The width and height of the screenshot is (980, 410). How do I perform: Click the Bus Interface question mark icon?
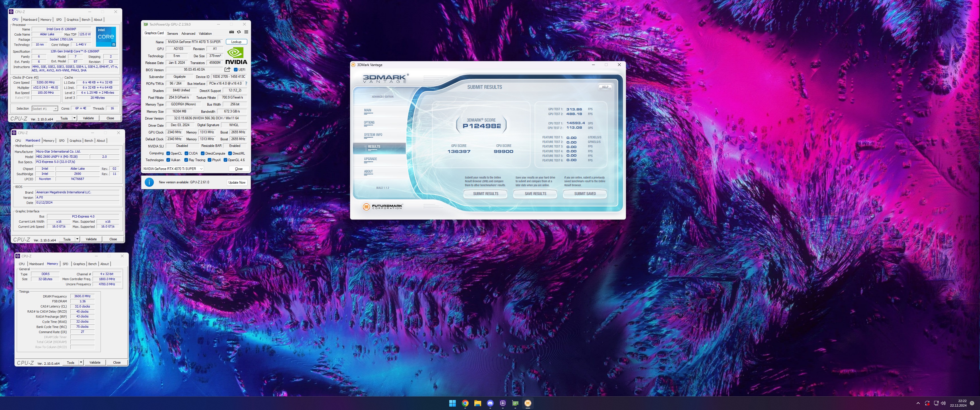click(x=246, y=83)
